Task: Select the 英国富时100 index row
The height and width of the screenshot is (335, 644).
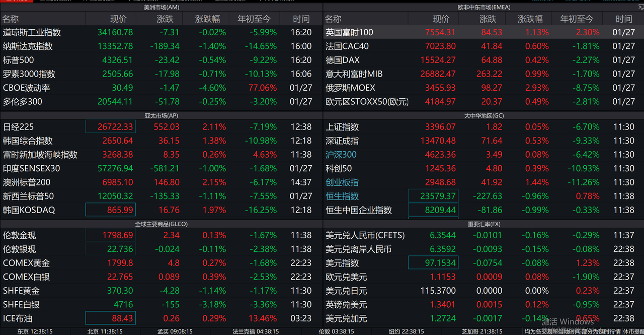Action: pyautogui.click(x=349, y=32)
